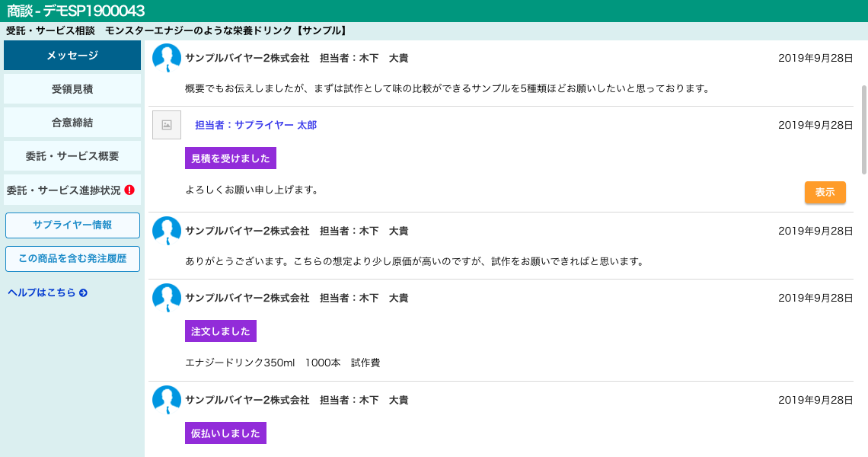
Task: Click the avatar next to the ありがとうございます message
Action: click(167, 231)
